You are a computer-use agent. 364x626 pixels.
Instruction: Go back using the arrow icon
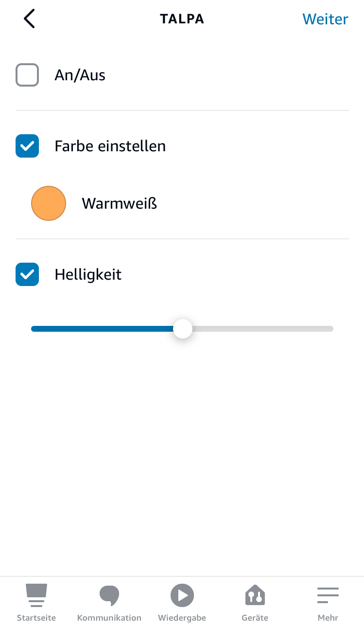[29, 19]
